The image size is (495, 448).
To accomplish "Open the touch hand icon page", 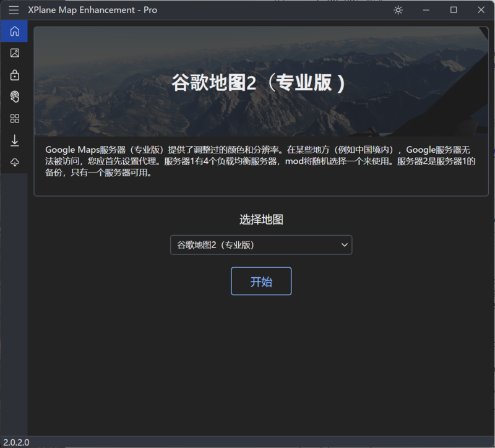I will tap(14, 97).
